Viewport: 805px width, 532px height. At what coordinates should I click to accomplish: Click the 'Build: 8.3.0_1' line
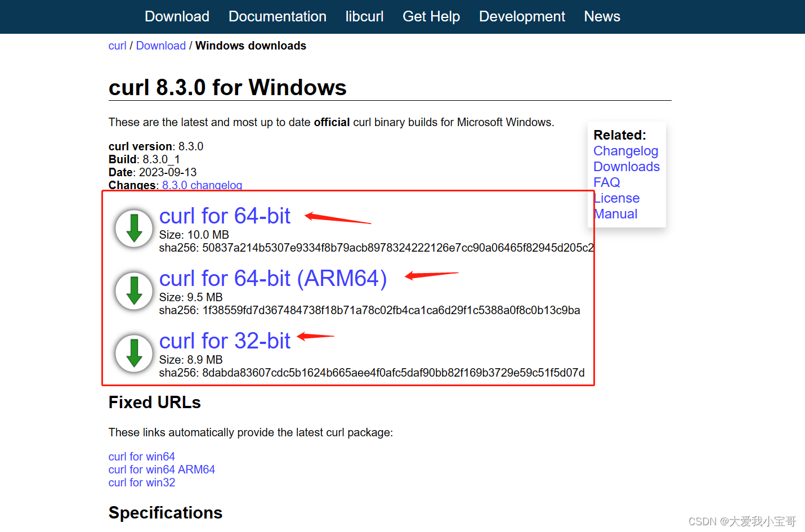144,159
